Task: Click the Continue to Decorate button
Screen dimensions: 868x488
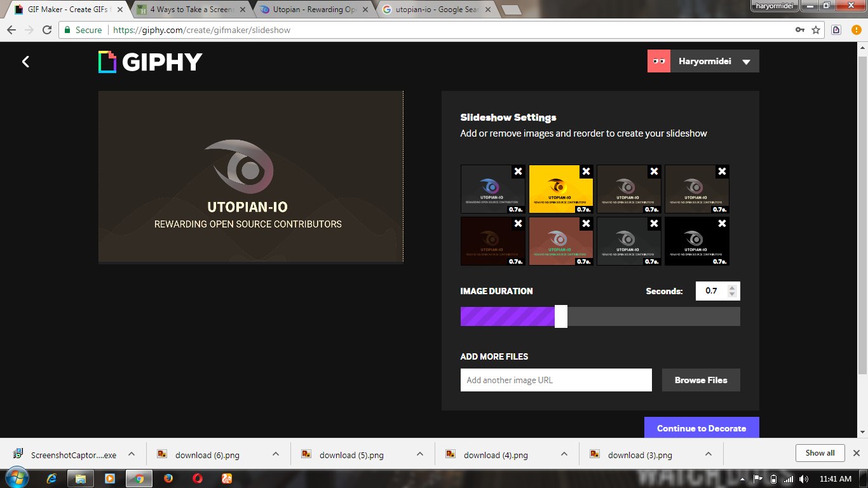Action: pos(701,428)
